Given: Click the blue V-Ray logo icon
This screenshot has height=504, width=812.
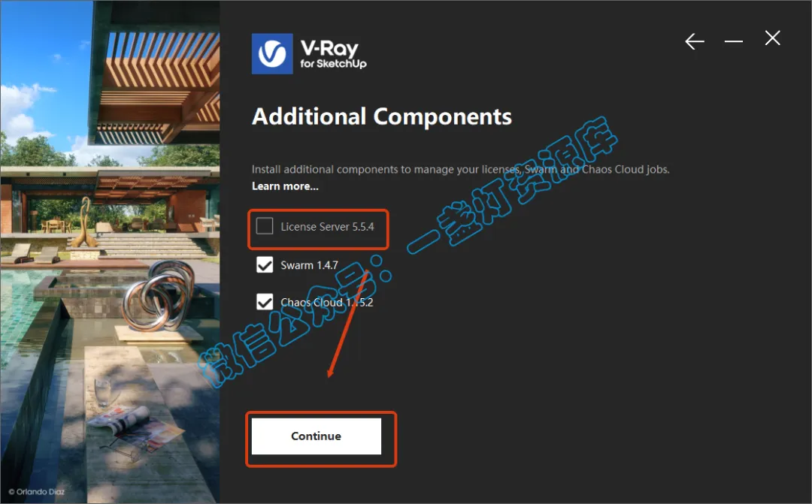Looking at the screenshot, I should tap(272, 54).
